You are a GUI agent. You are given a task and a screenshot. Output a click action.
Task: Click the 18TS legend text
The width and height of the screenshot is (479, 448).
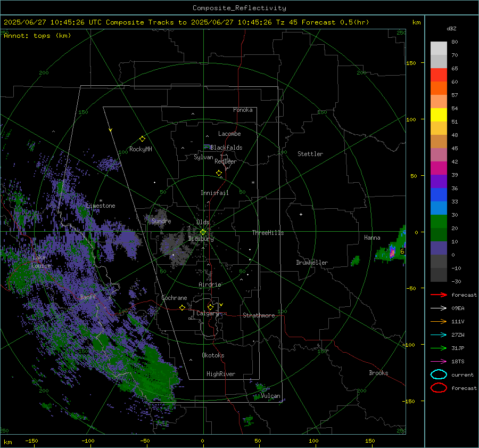458,362
